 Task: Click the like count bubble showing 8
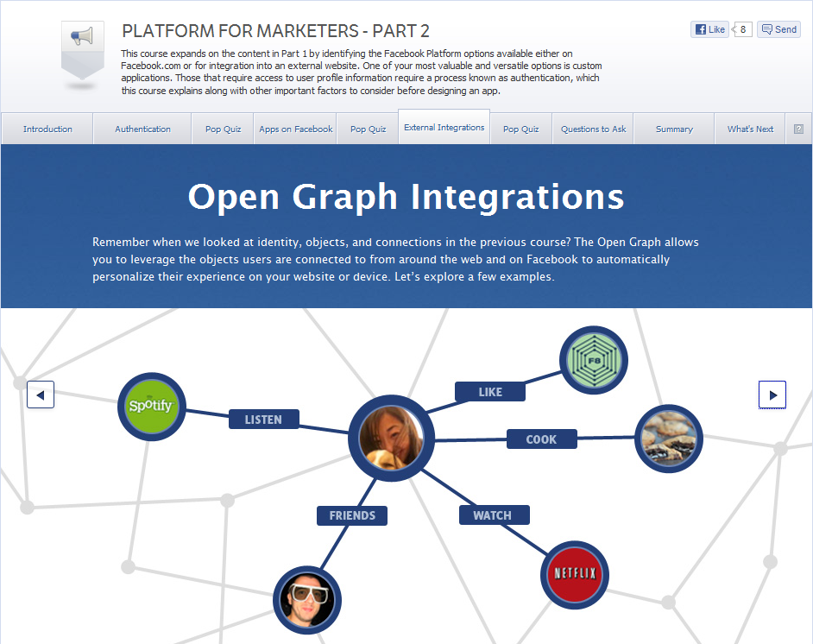(x=742, y=29)
